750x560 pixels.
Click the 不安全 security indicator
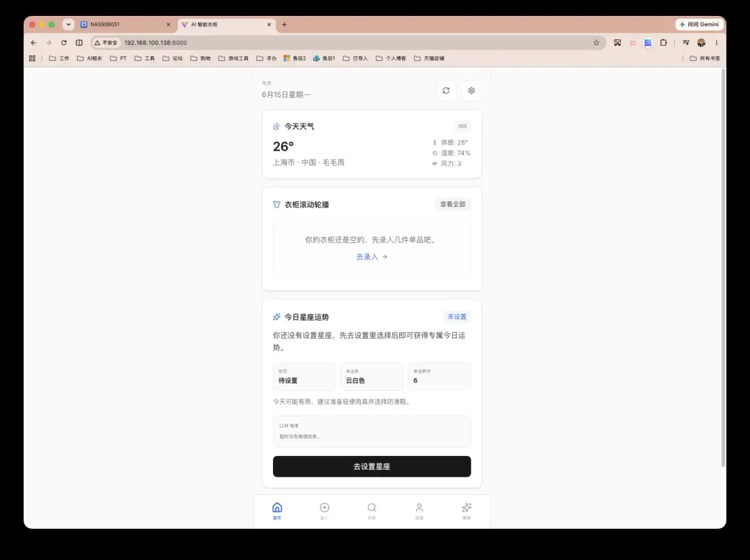[x=106, y=42]
